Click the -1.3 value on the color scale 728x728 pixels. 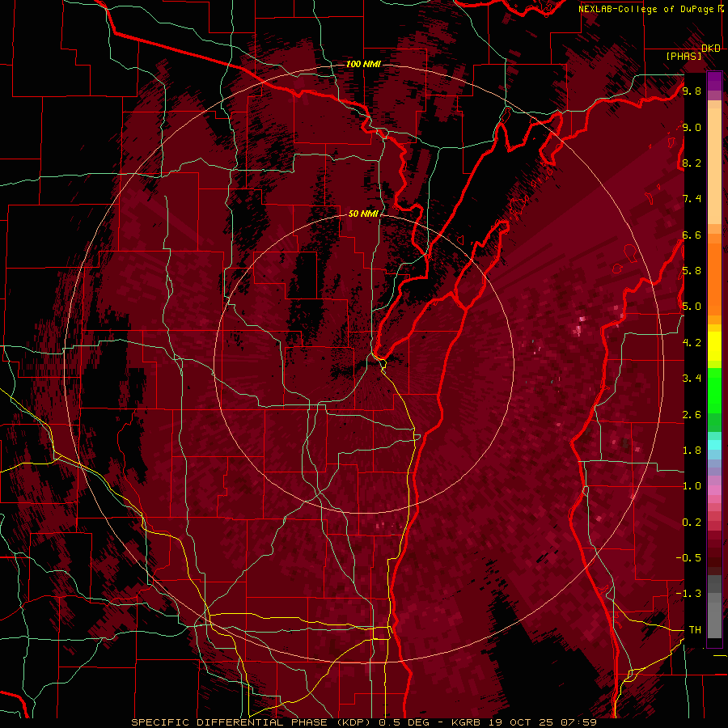coord(688,594)
